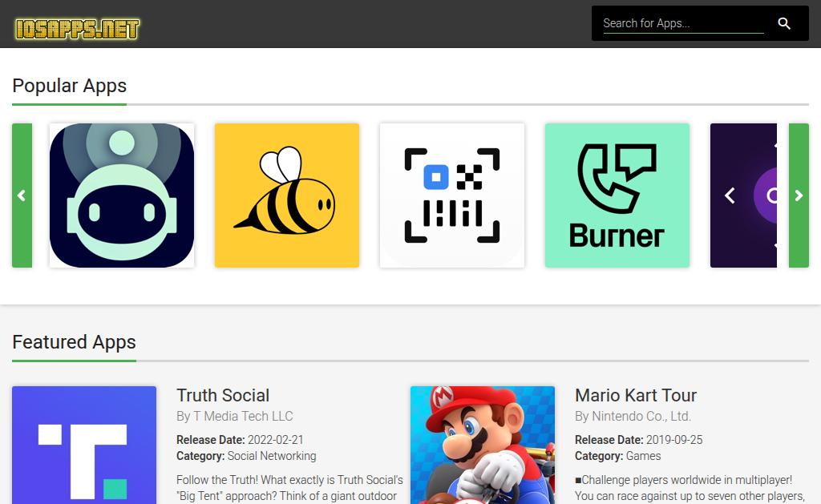Open the robot astronaut helmet app icon
Viewport: 821px width, 504px height.
pyautogui.click(x=122, y=196)
